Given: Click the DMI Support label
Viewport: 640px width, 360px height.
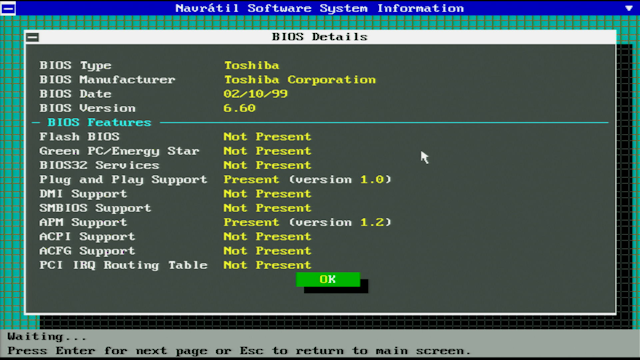Looking at the screenshot, I should pos(83,194).
